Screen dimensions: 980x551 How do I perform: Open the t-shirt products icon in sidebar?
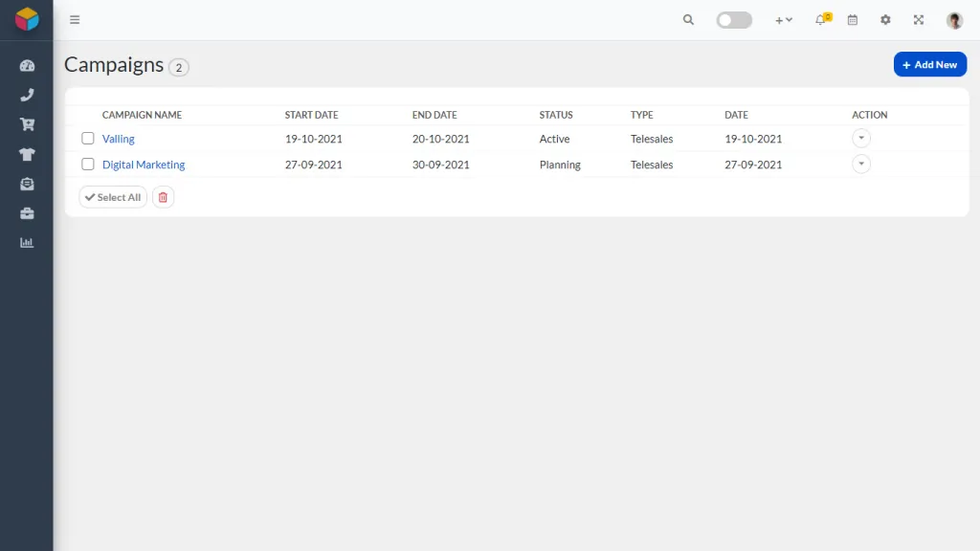point(27,154)
